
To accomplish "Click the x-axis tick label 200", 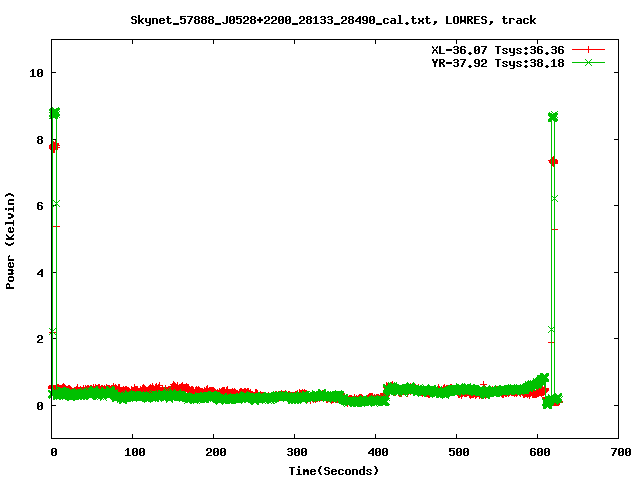I will point(216,452).
